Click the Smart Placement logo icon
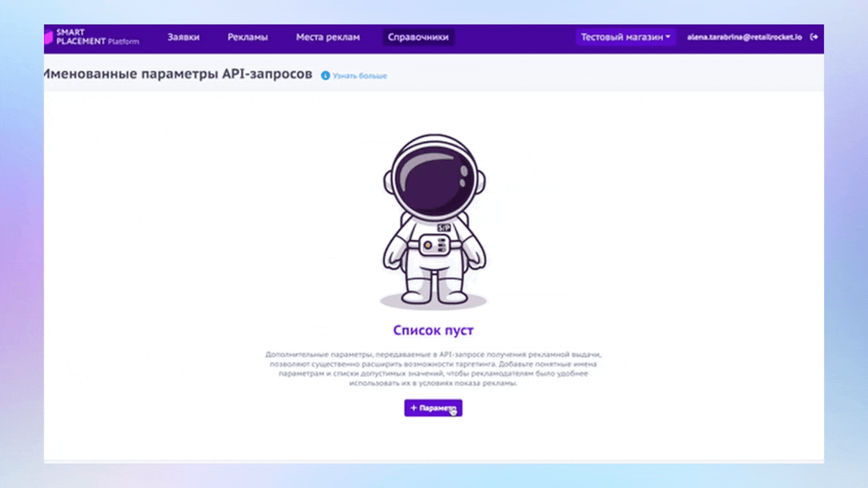 tap(48, 37)
